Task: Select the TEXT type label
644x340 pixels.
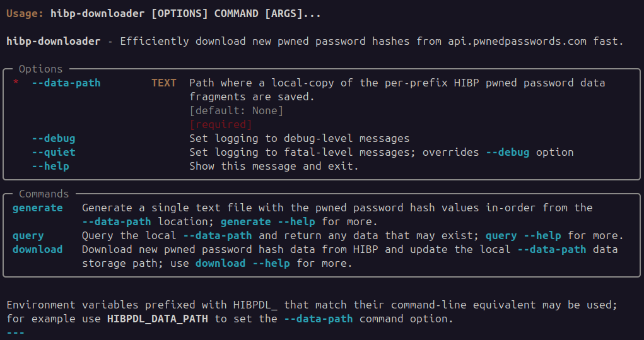Action: 164,83
